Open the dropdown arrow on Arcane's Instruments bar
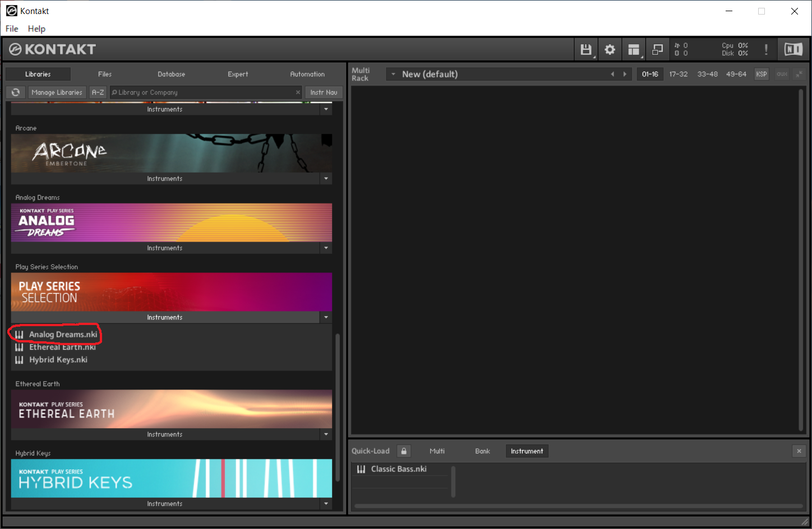 tap(326, 179)
